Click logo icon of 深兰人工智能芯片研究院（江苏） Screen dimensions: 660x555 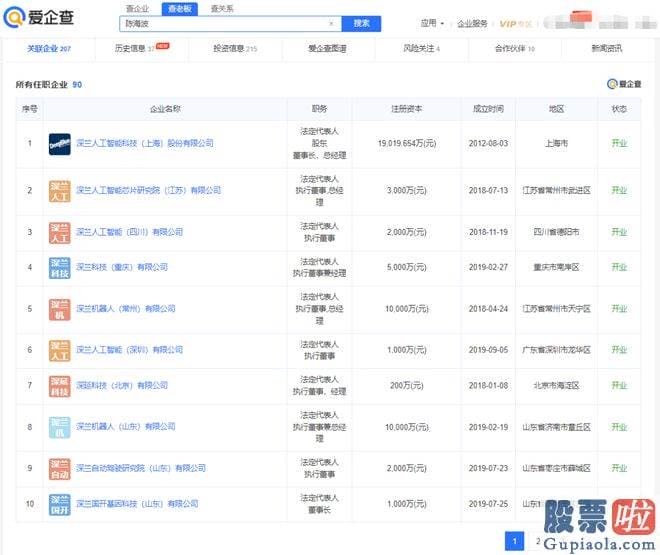(60, 191)
